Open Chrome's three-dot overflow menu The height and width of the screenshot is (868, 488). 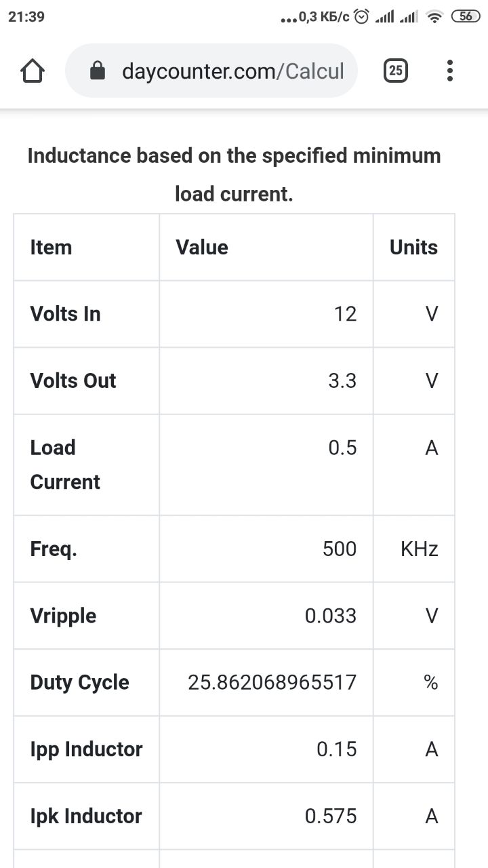(450, 71)
